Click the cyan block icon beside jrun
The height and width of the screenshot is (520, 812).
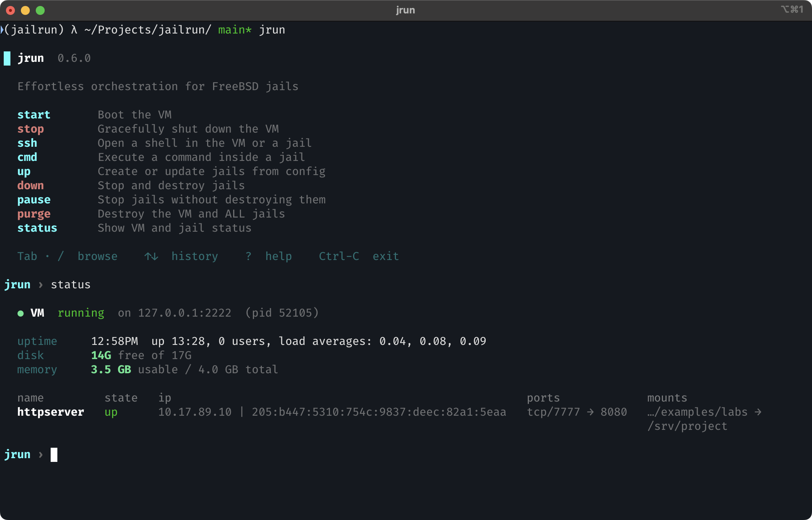(x=7, y=58)
